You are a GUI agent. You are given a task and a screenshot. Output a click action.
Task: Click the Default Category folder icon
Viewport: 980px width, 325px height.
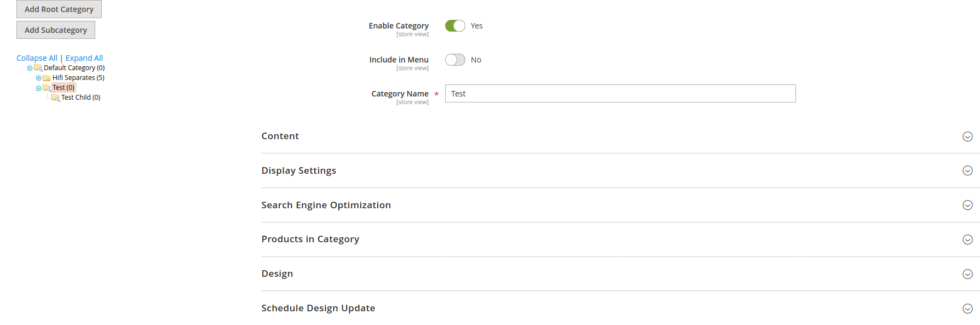(37, 67)
